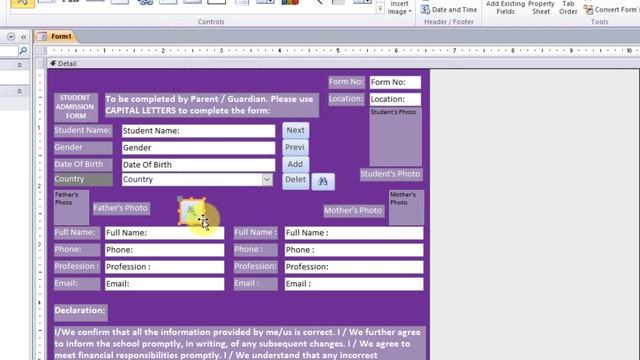Select the Student Name text box
640x360 pixels.
(198, 131)
